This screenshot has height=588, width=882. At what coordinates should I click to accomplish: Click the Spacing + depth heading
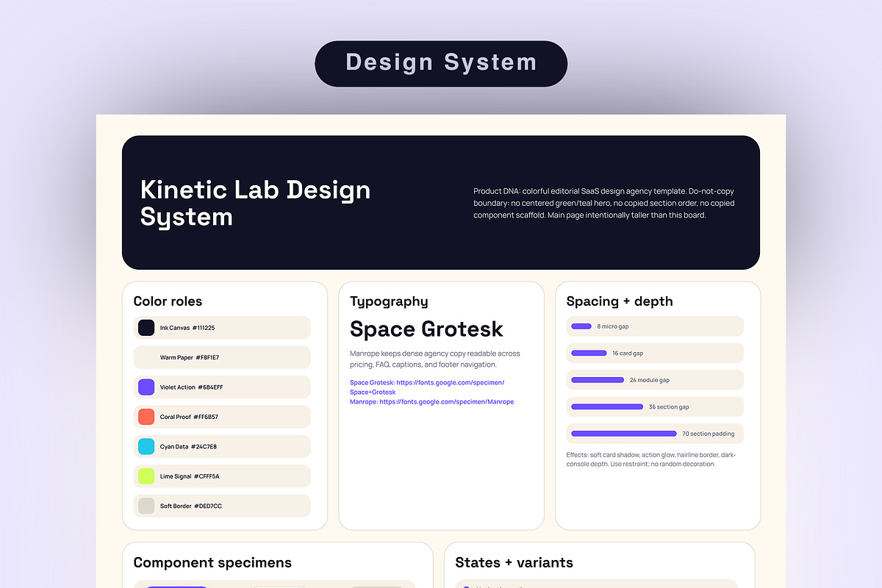point(620,301)
